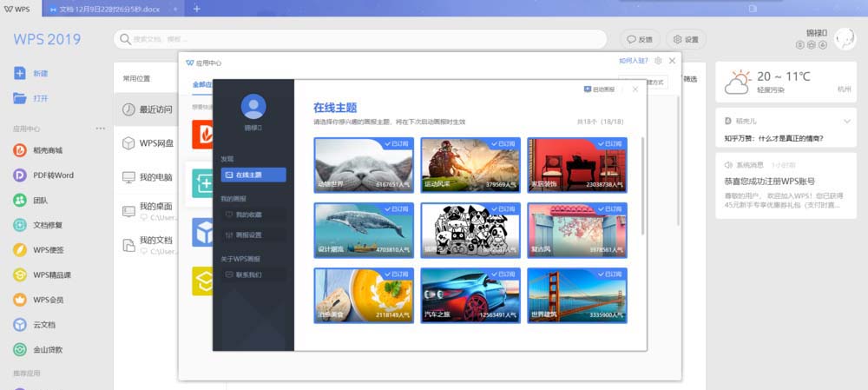
Task: Toggle 已订阅 on the 汽车之旅 theme
Action: tap(503, 274)
